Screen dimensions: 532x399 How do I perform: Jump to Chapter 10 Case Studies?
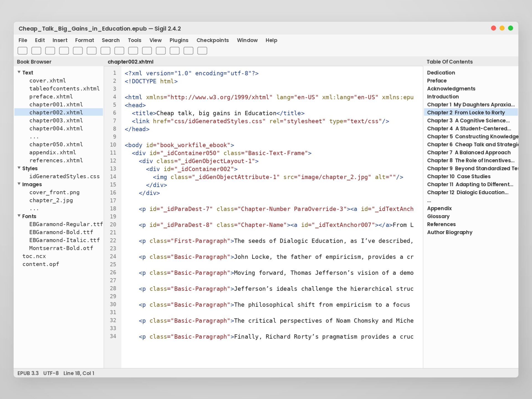click(x=459, y=177)
